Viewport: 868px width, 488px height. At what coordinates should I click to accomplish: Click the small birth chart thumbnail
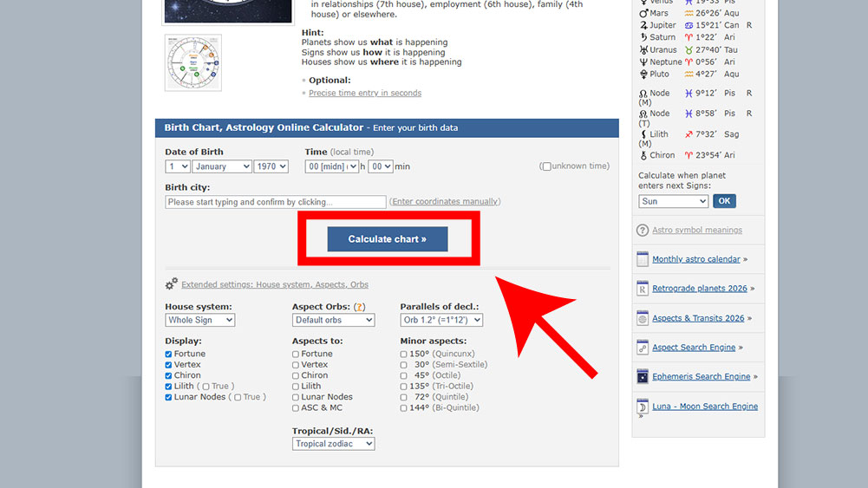pyautogui.click(x=193, y=62)
